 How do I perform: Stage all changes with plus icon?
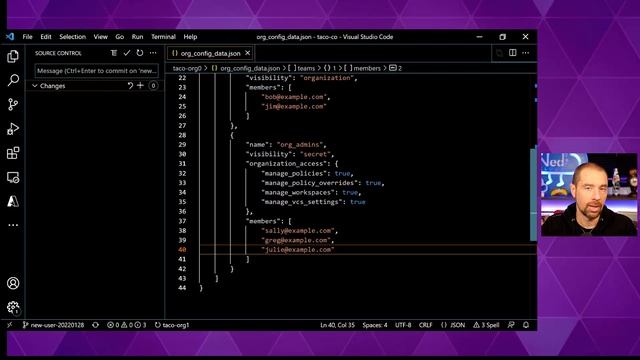pos(140,86)
